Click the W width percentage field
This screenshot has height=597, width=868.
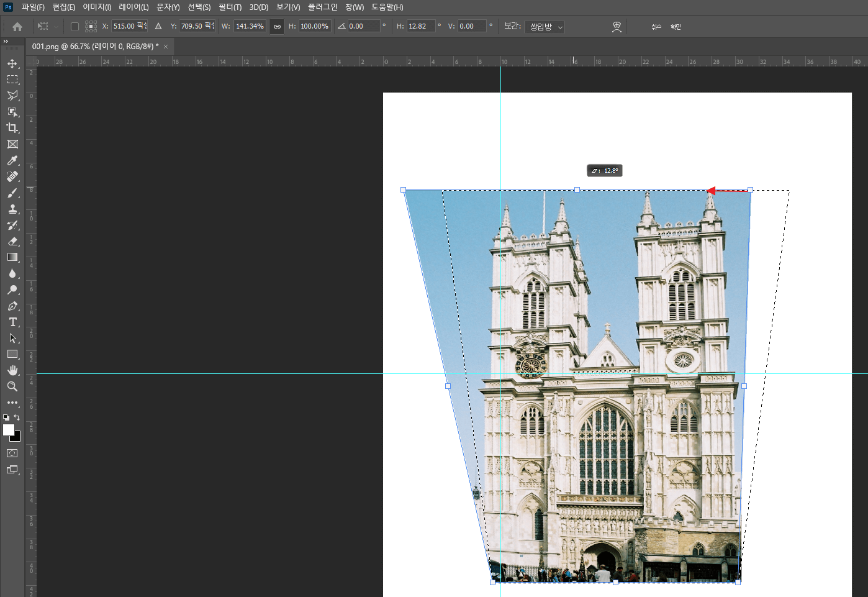(250, 26)
